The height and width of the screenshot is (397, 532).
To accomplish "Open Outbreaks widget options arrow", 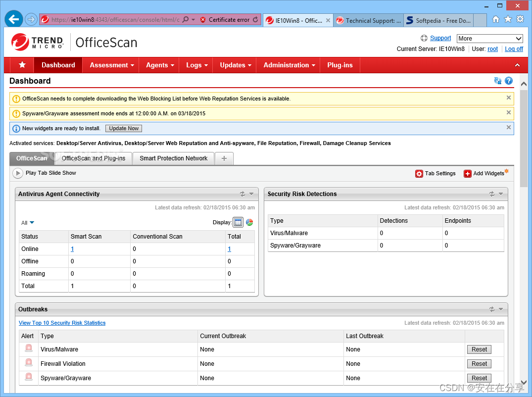I will [x=501, y=309].
